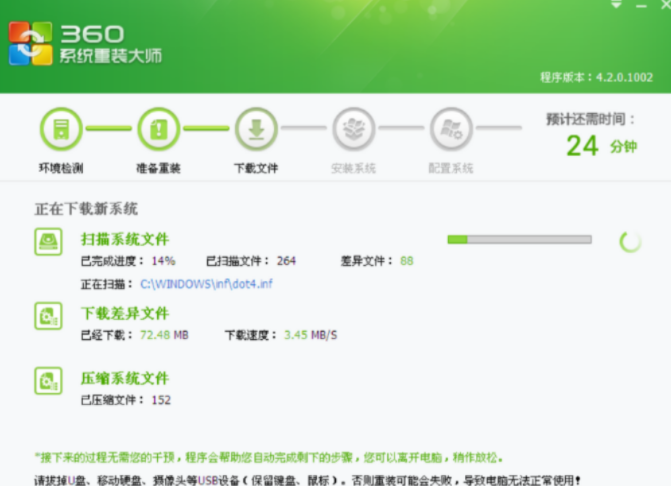671x486 pixels.
Task: Select the 配置系统 grayed step icon
Action: [x=451, y=129]
